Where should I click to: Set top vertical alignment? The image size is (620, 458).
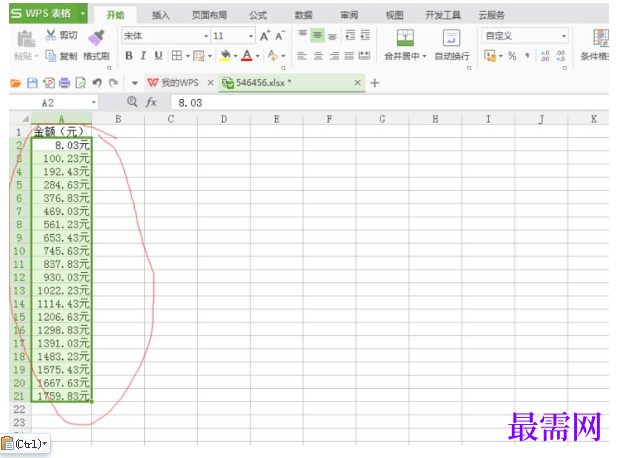point(302,35)
